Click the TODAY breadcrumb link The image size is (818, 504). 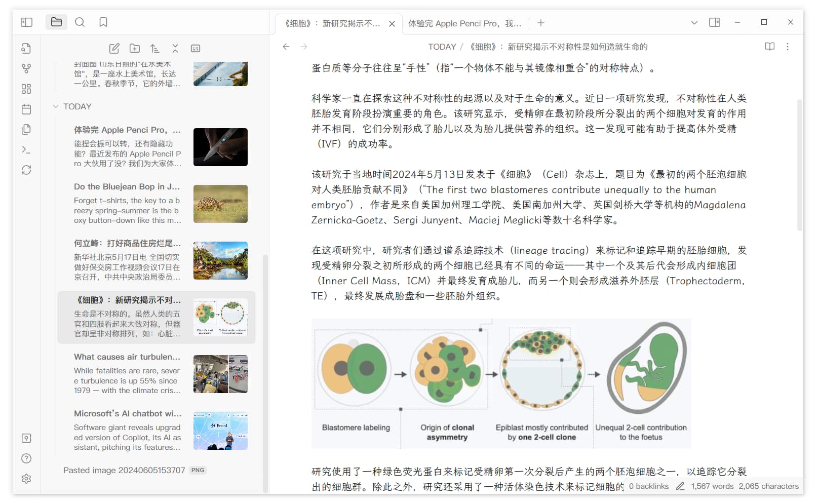(442, 47)
